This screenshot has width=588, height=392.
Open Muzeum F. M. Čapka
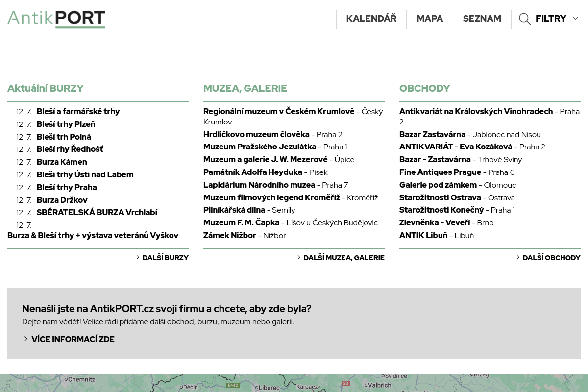[241, 223]
